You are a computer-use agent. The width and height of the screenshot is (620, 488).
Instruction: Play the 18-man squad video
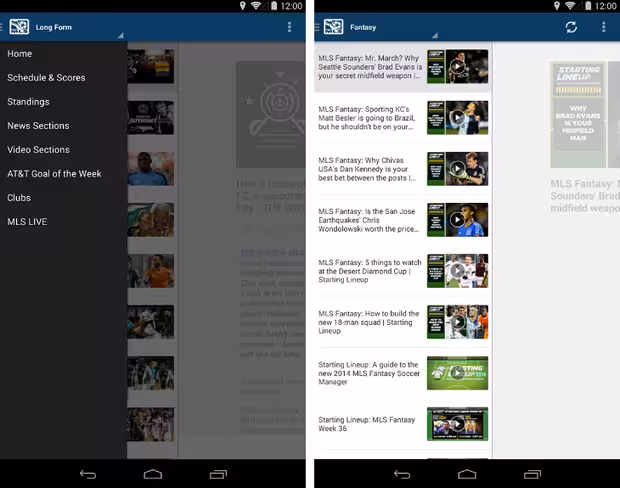457,322
